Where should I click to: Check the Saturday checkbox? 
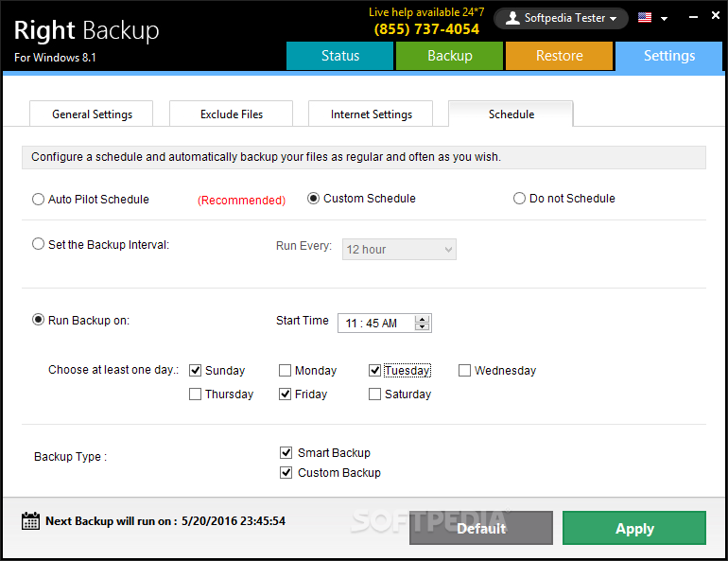click(374, 394)
